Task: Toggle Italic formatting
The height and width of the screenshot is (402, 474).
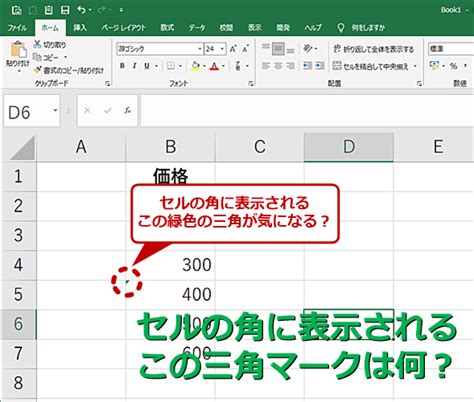Action: [134, 66]
